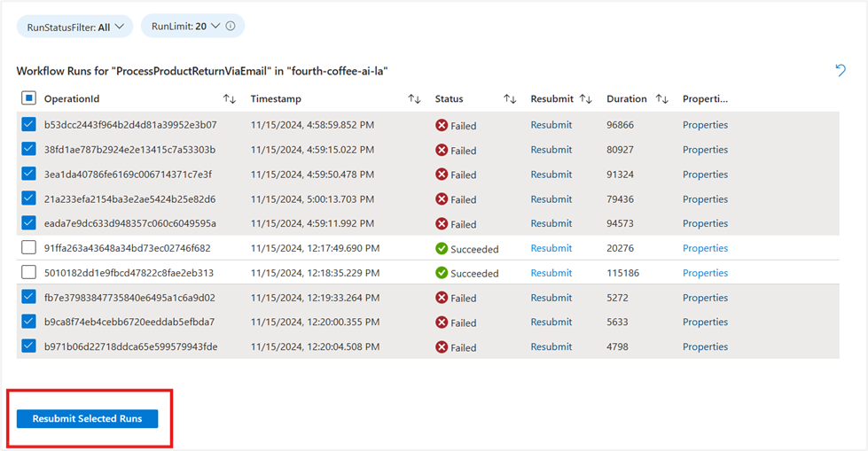Sort by Duration column arrows

662,99
